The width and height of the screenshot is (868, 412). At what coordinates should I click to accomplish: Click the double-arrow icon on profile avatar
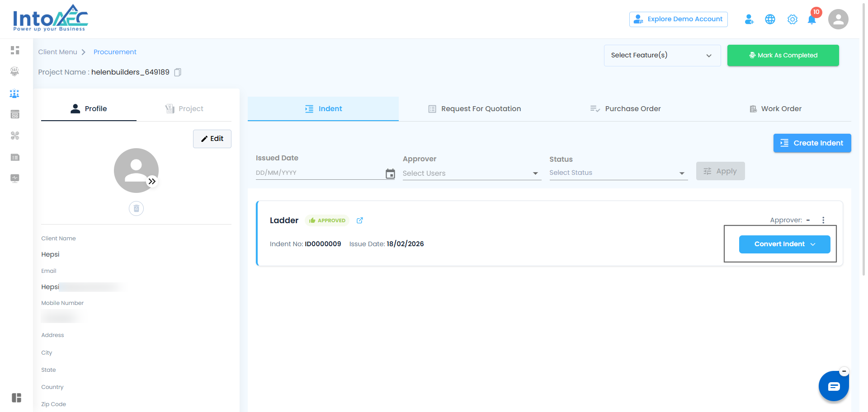152,181
